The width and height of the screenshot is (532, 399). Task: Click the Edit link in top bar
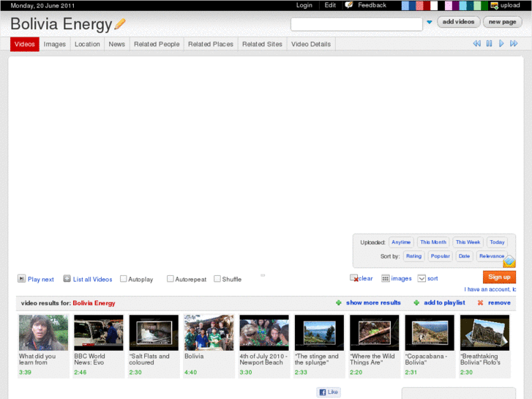coord(330,5)
